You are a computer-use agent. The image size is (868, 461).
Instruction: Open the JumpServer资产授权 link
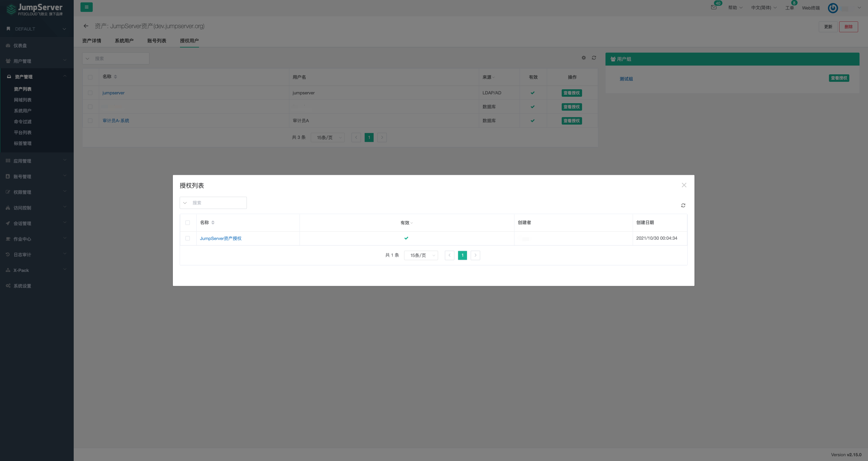220,238
